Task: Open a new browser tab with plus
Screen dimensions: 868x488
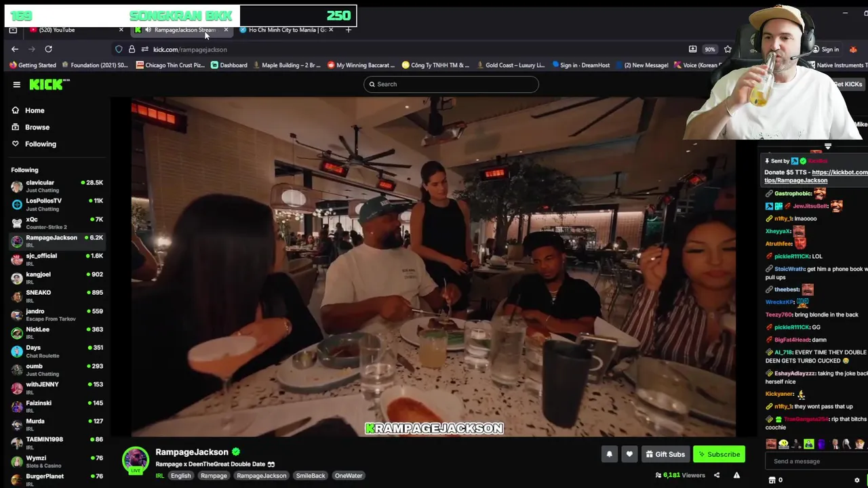Action: 348,30
